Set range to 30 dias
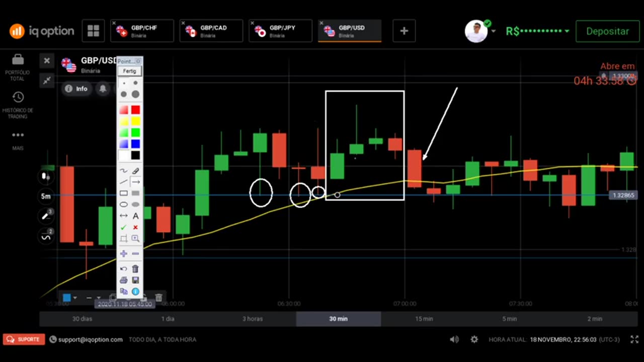 click(83, 319)
